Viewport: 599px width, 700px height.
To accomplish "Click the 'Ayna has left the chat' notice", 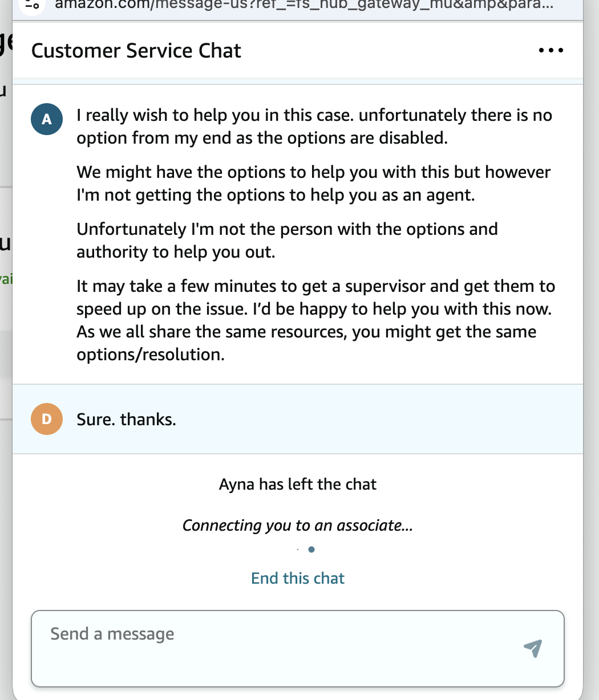I will click(298, 485).
